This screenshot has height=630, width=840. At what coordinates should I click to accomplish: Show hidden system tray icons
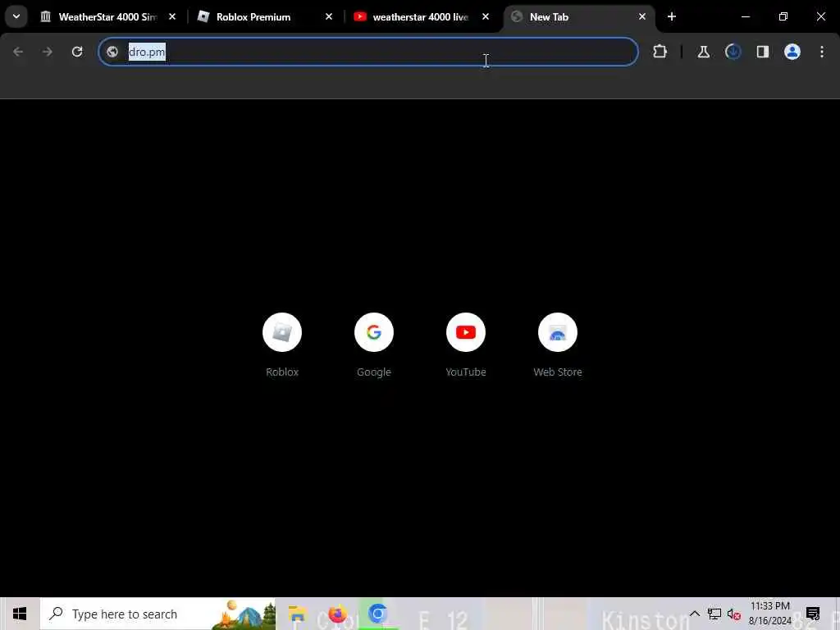[x=694, y=614]
